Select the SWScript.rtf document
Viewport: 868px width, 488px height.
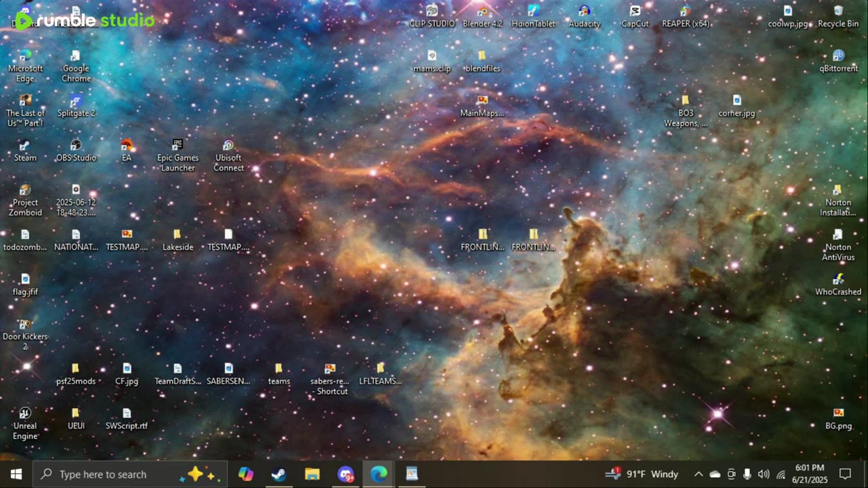pyautogui.click(x=127, y=419)
